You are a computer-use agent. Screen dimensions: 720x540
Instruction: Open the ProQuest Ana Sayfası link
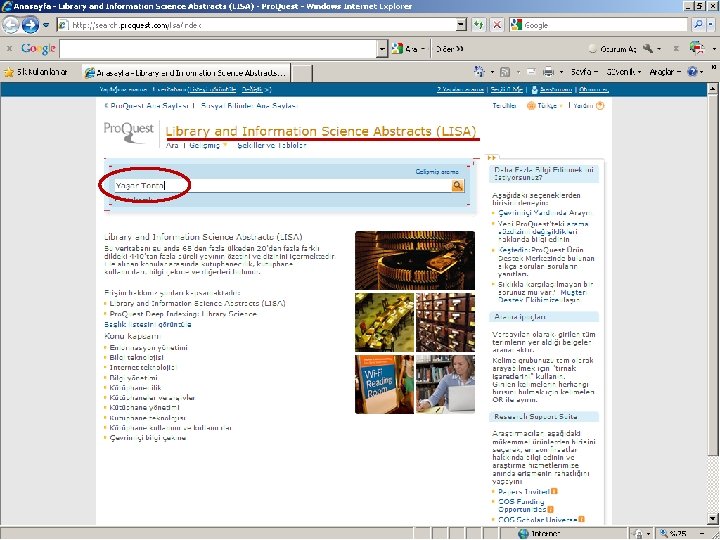pyautogui.click(x=147, y=106)
